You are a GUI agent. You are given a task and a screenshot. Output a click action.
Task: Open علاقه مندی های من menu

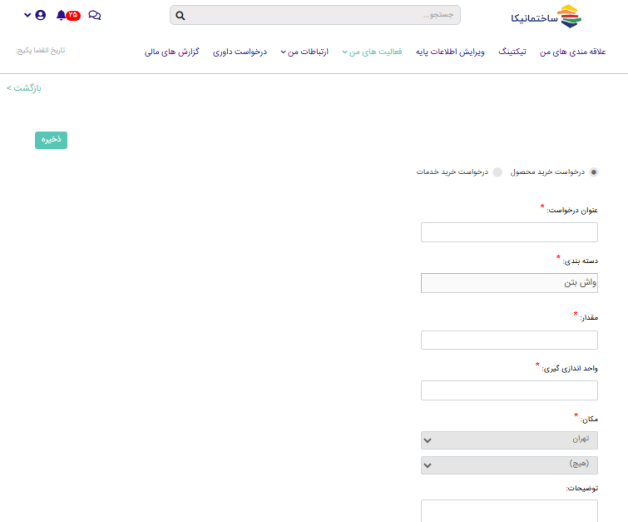click(x=572, y=52)
